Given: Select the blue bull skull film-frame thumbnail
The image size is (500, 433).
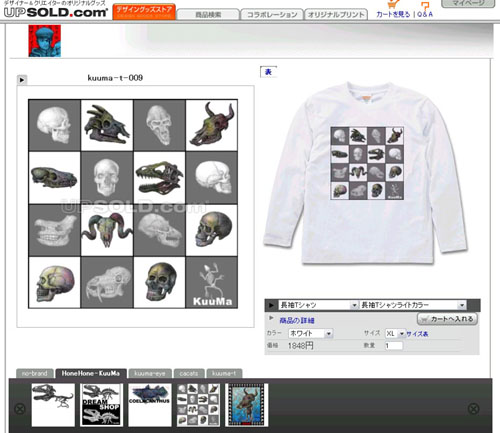Looking at the screenshot, I should click(247, 405).
